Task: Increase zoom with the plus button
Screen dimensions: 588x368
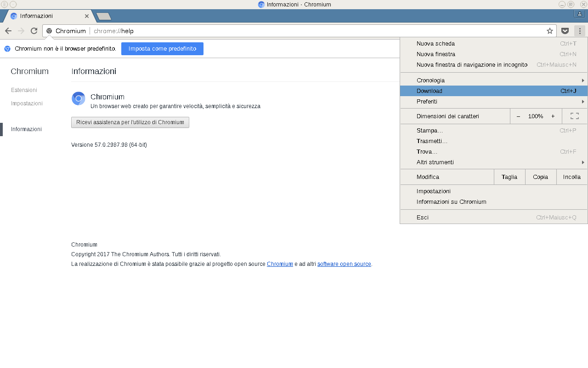Action: coord(553,116)
